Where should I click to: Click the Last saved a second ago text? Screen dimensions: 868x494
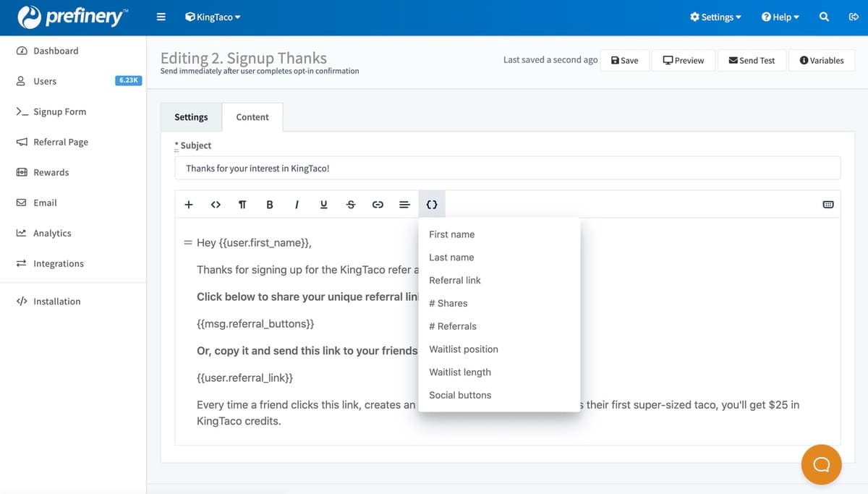coord(550,60)
